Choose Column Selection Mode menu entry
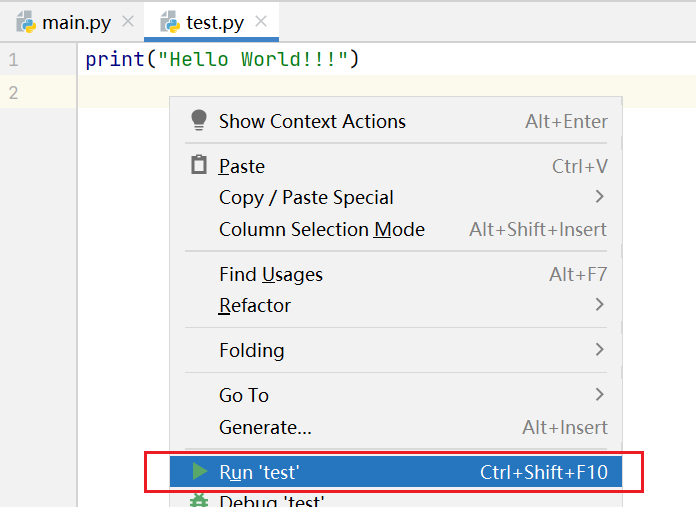This screenshot has height=507, width=696. tap(322, 230)
